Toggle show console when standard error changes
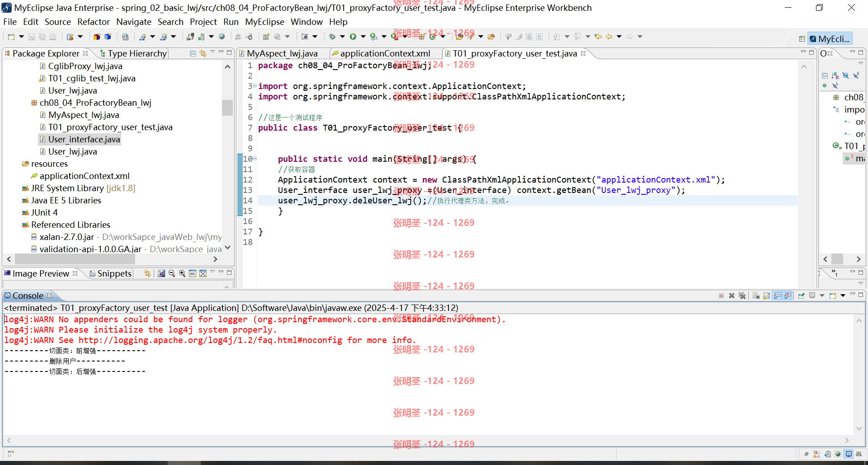868x465 pixels. (x=788, y=296)
